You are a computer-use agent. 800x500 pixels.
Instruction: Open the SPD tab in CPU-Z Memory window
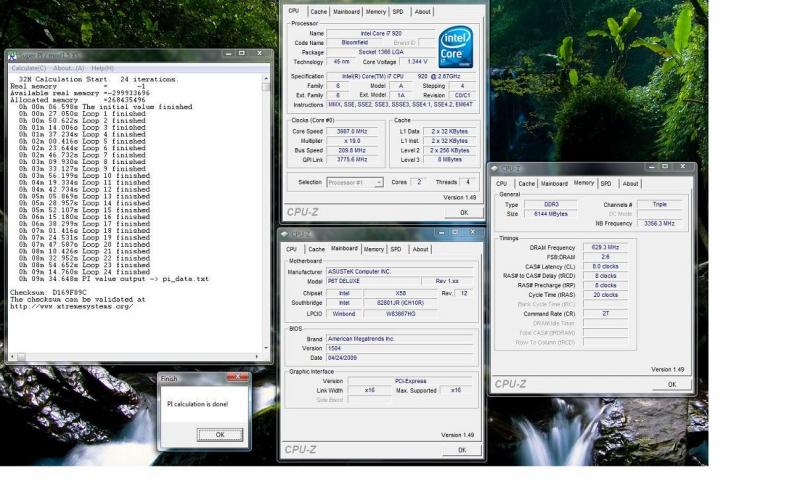(606, 184)
